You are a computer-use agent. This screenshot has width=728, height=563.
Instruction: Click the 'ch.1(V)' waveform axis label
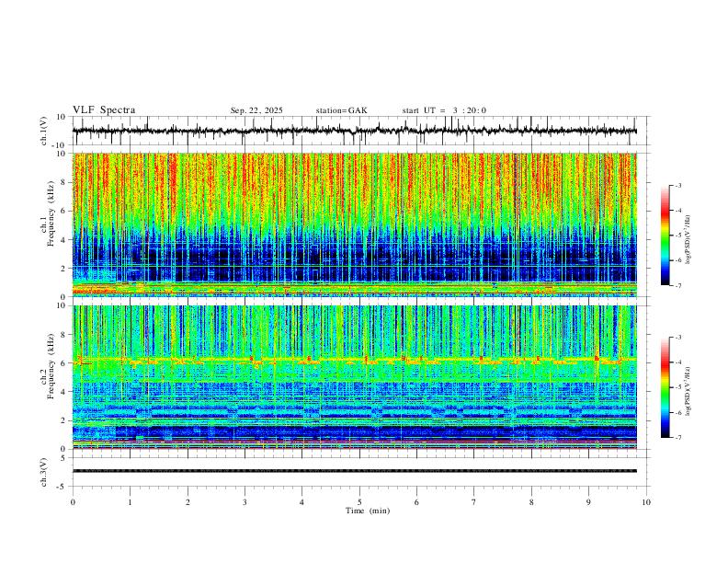coord(44,131)
